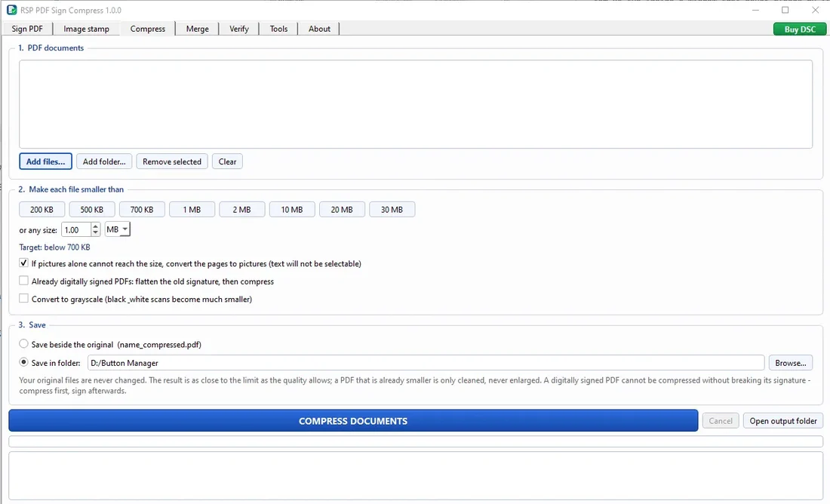Maximize the RSP PDF Sign Compress window

[x=785, y=10]
